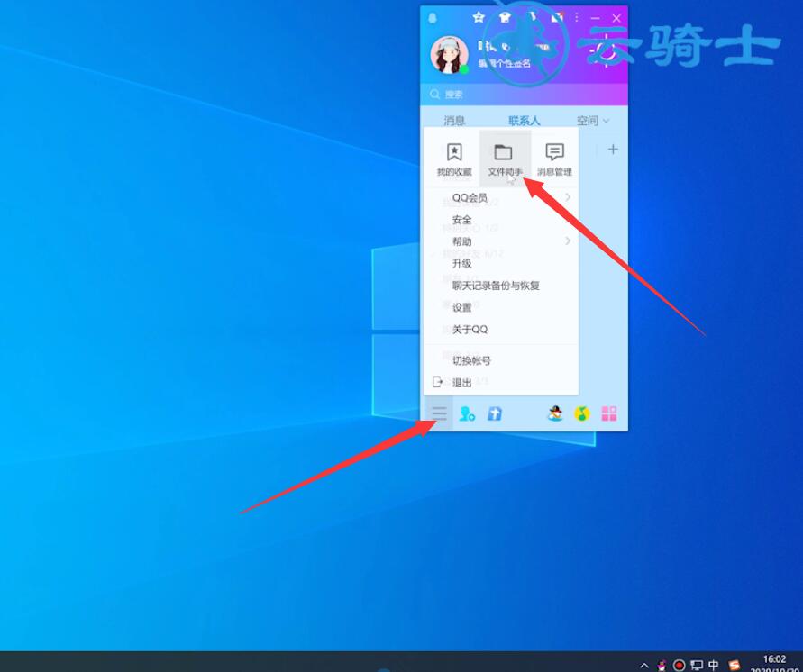Click the weather icon in header
This screenshot has height=672, width=803.
[606, 51]
